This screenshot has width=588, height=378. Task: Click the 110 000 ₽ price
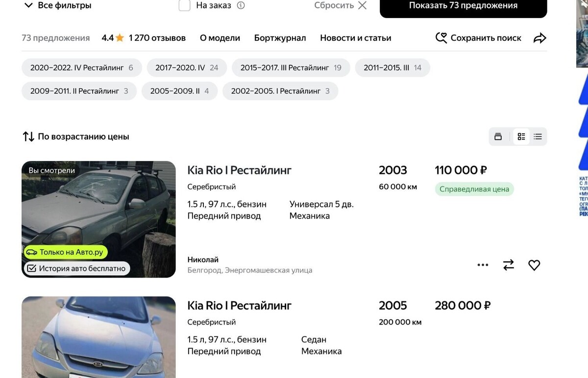461,170
